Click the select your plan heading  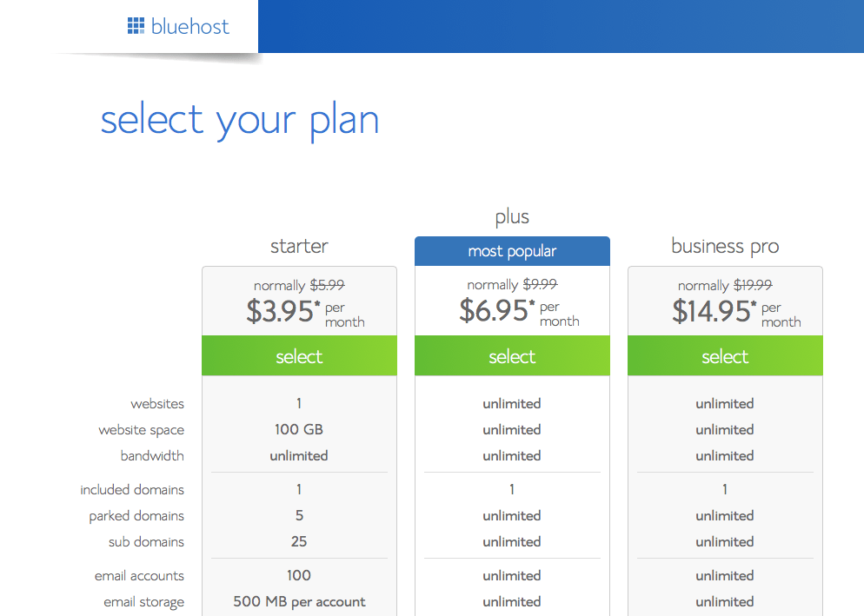240,120
